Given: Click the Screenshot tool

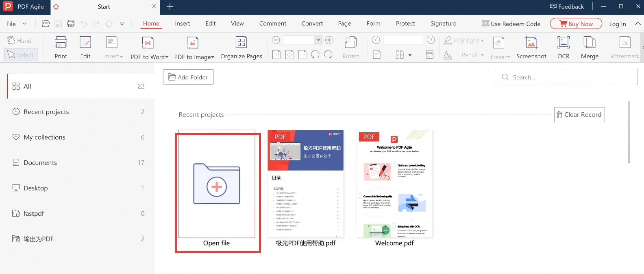Looking at the screenshot, I should (x=531, y=48).
